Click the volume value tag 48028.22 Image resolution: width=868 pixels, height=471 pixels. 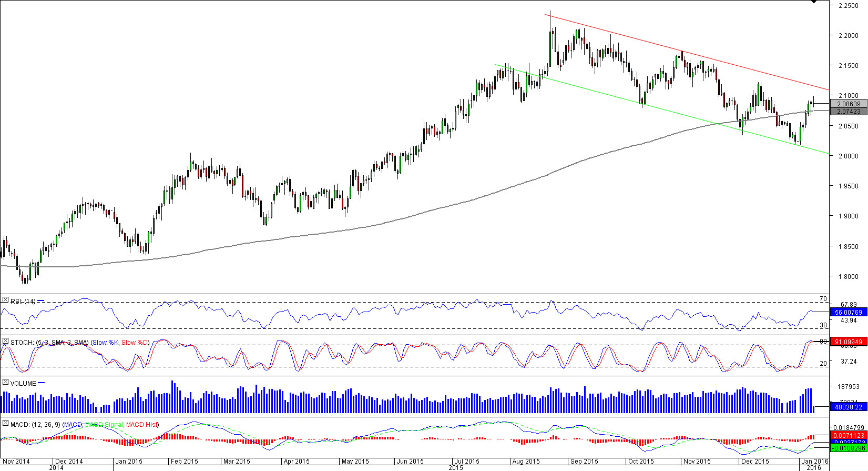pyautogui.click(x=849, y=407)
